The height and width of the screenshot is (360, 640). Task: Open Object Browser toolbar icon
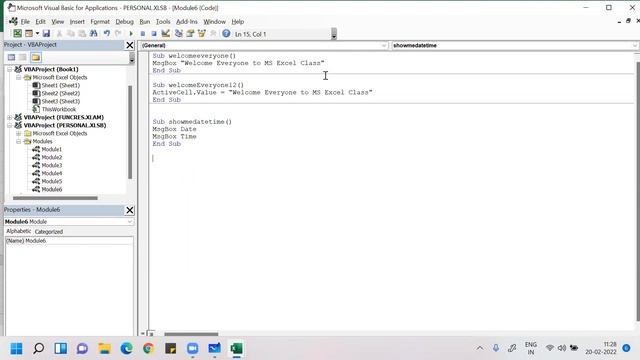pos(201,34)
